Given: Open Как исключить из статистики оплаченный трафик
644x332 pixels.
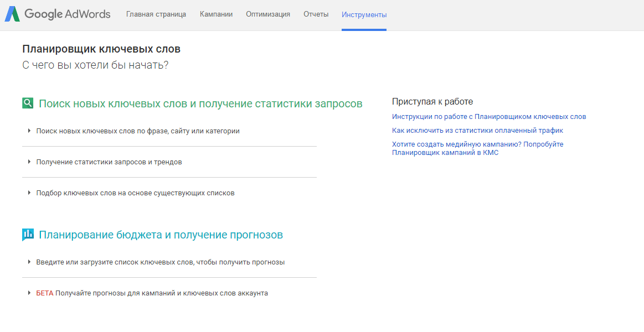Looking at the screenshot, I should click(477, 131).
